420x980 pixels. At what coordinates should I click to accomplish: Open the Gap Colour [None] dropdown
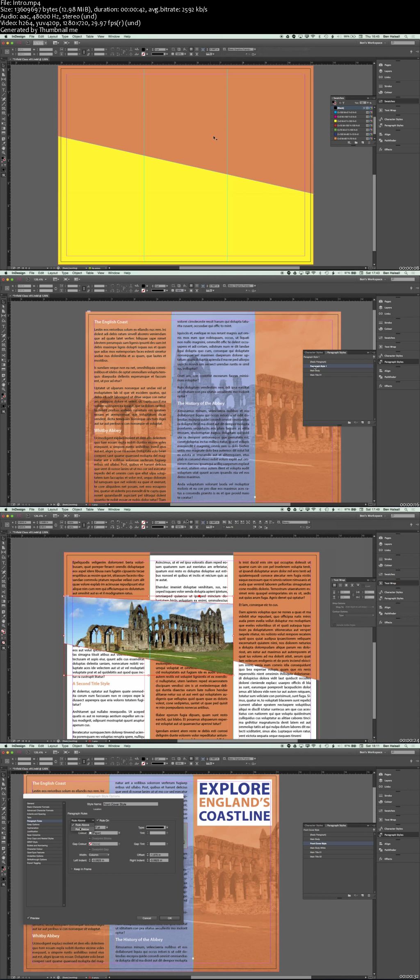tap(104, 844)
